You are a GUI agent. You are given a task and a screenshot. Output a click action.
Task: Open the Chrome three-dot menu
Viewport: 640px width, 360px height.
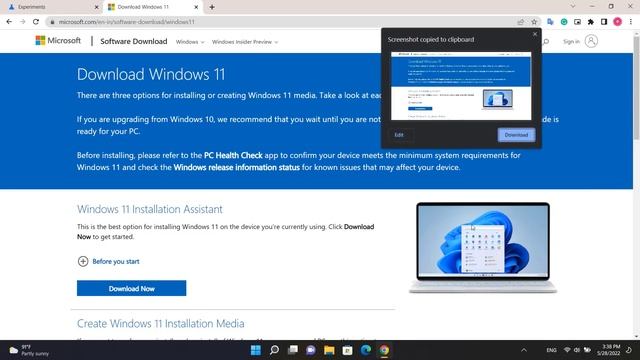(631, 22)
